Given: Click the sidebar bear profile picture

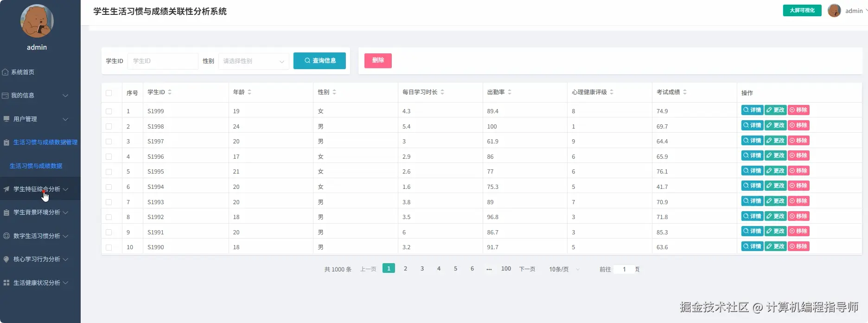Looking at the screenshot, I should point(37,21).
